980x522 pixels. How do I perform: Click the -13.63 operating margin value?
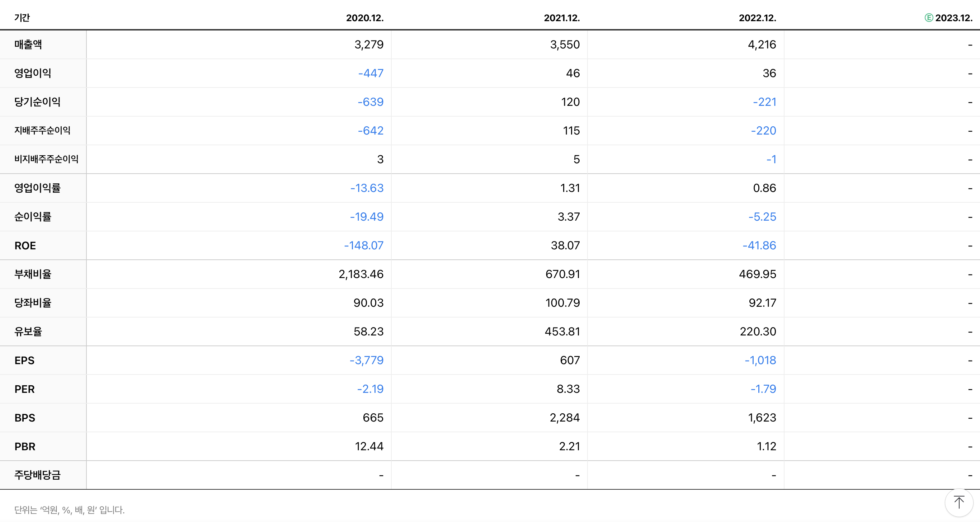tap(367, 188)
